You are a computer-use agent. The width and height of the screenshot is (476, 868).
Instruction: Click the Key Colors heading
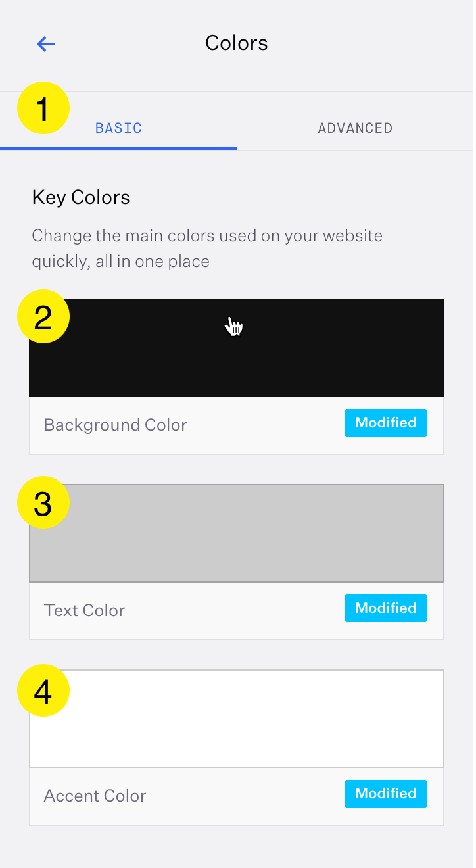tap(81, 197)
